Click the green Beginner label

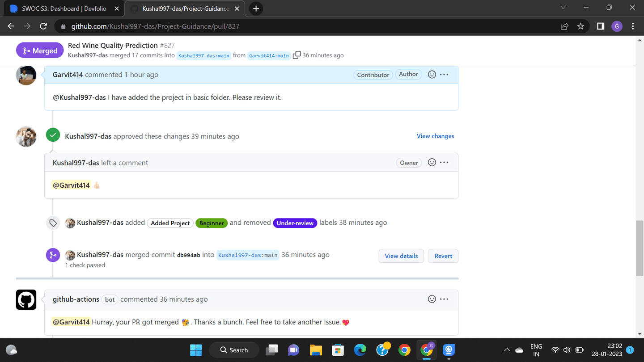coord(212,223)
